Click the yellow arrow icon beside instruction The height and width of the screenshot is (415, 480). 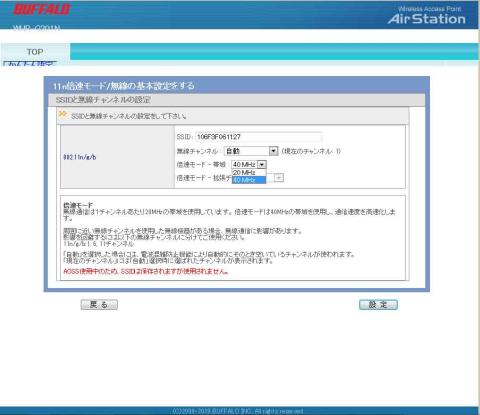[x=63, y=114]
